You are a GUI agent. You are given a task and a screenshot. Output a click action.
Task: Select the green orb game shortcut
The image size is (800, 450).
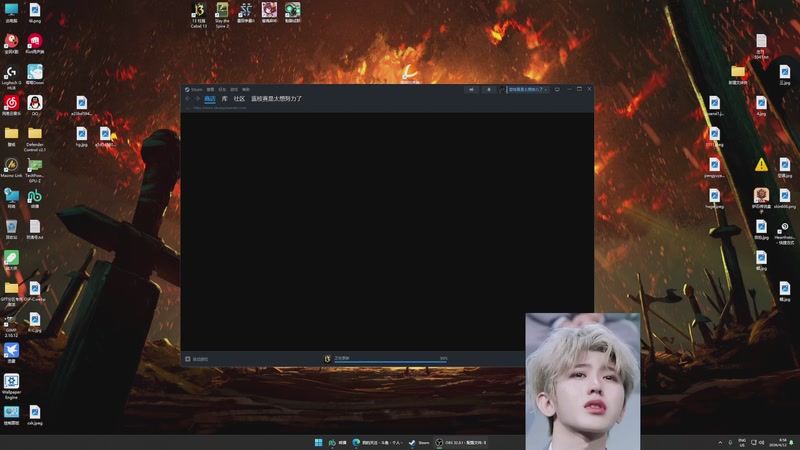point(293,13)
